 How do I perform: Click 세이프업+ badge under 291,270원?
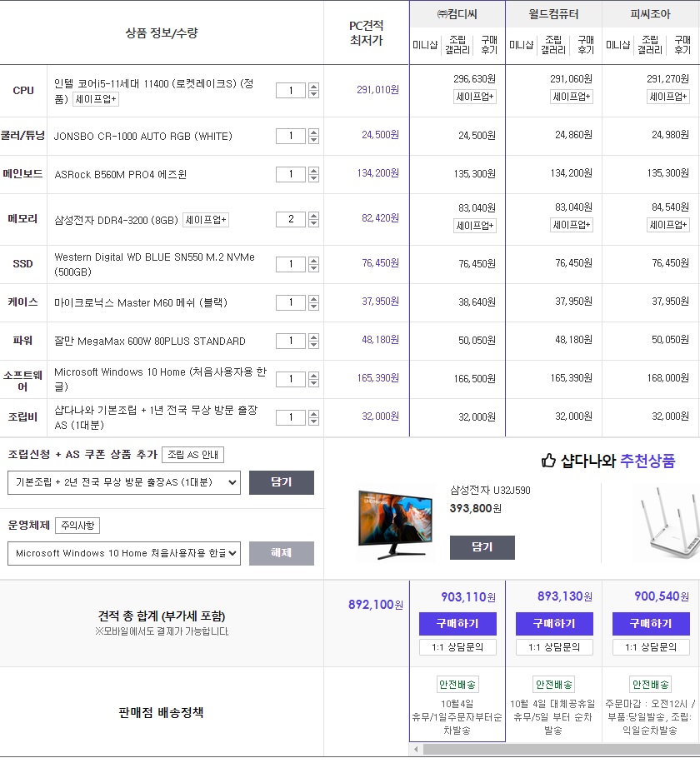coord(668,97)
